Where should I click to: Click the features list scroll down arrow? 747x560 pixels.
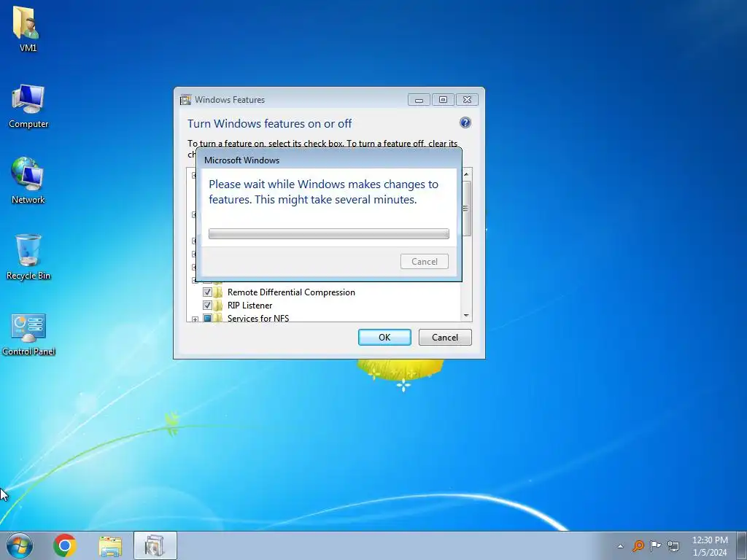(466, 315)
